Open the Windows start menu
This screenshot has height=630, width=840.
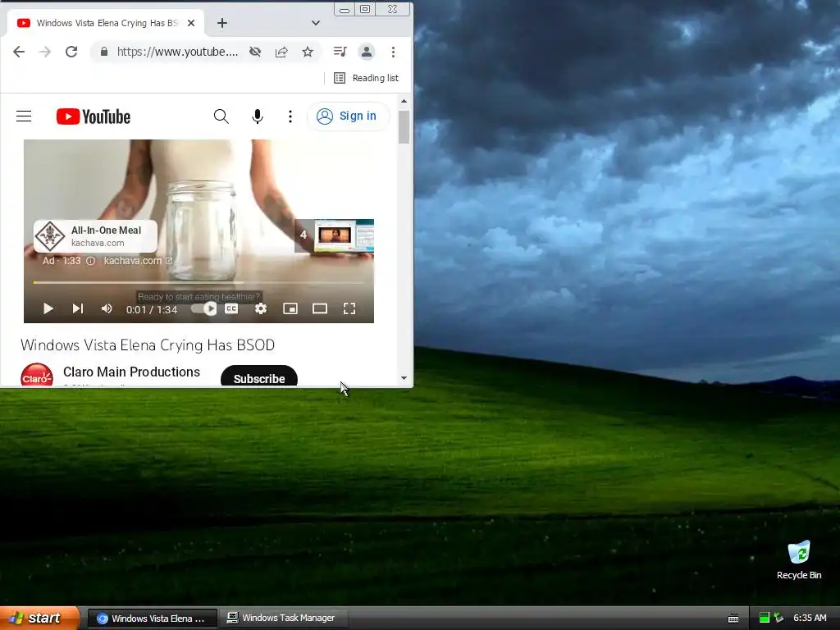pyautogui.click(x=39, y=618)
